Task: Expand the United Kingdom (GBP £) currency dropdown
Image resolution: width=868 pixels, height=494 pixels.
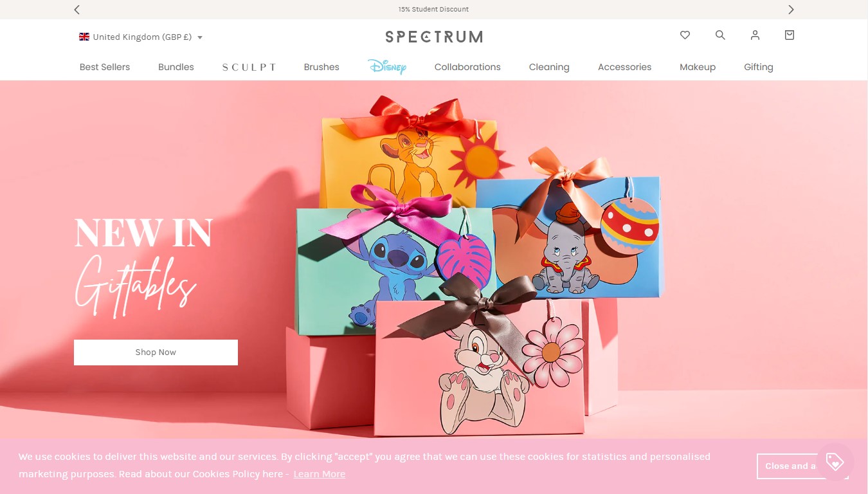Action: tap(141, 37)
